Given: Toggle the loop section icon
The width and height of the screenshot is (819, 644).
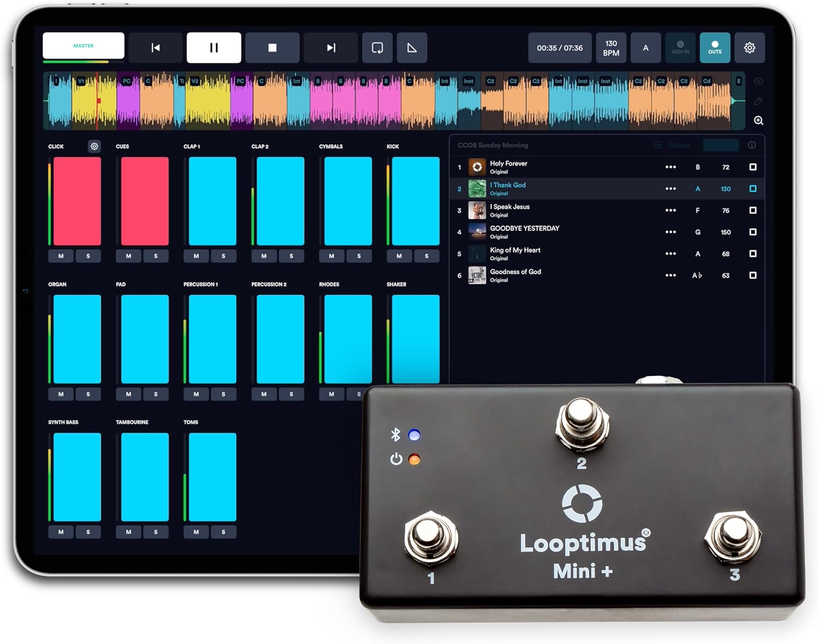Looking at the screenshot, I should pos(377,48).
